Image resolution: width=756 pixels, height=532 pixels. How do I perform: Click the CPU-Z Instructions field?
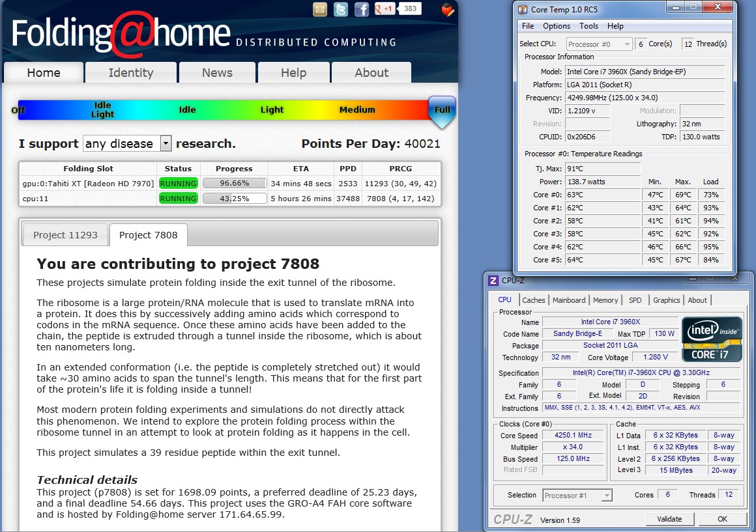click(641, 408)
